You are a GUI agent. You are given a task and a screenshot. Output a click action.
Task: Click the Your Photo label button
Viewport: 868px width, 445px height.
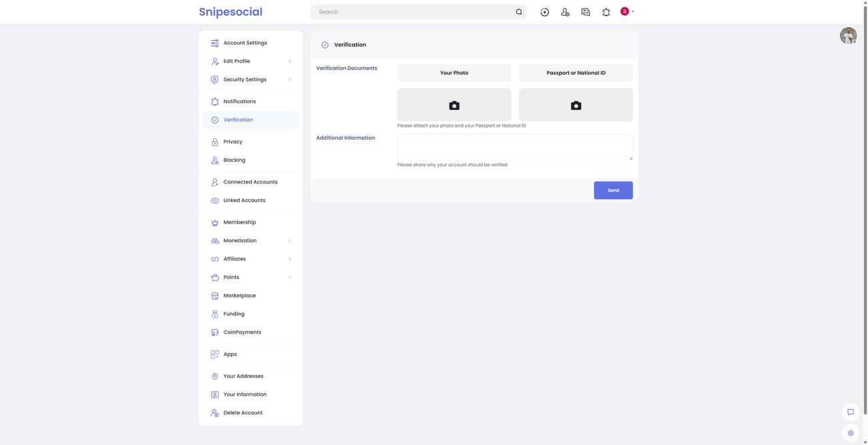pos(454,73)
